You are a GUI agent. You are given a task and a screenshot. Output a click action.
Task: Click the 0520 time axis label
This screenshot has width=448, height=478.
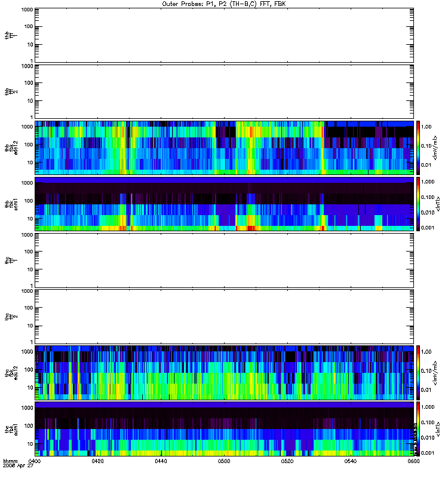pyautogui.click(x=287, y=461)
